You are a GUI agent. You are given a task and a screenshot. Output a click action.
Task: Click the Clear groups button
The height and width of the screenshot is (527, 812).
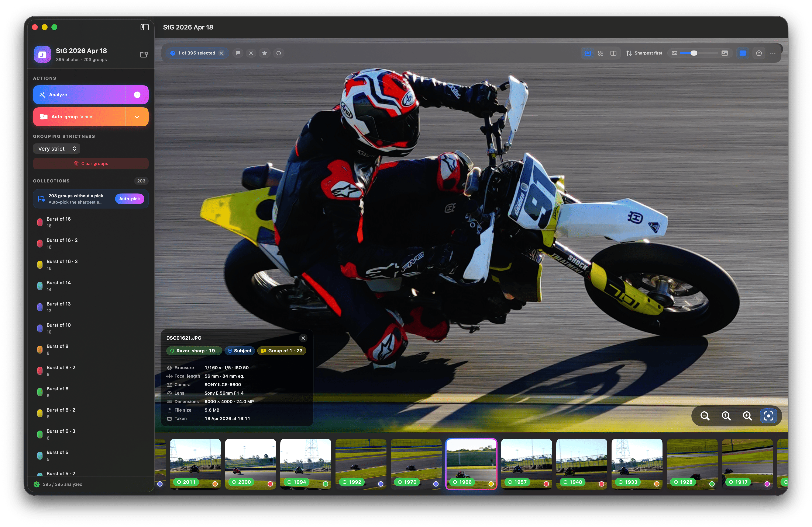(90, 163)
